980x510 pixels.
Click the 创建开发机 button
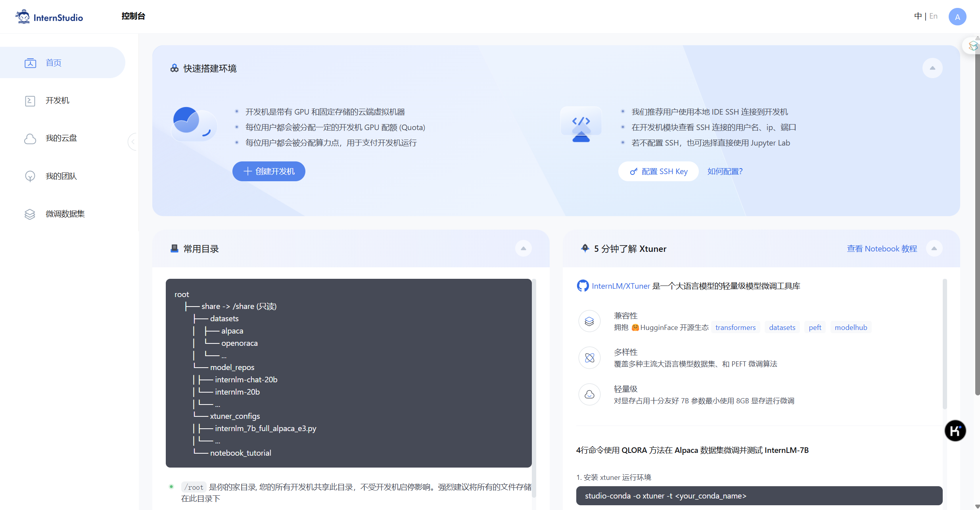[x=269, y=171]
